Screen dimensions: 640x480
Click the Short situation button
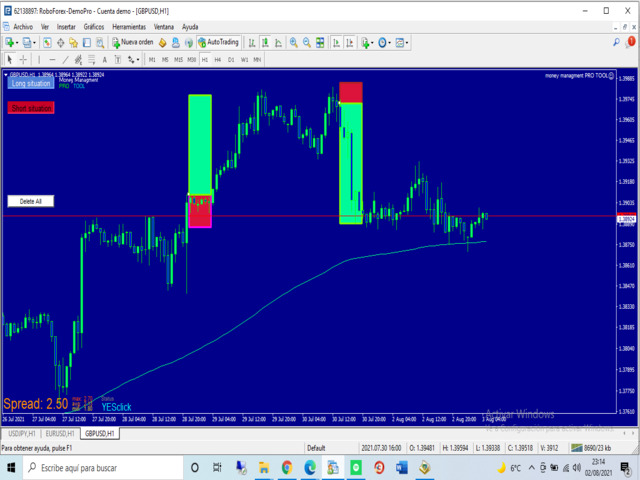point(31,108)
